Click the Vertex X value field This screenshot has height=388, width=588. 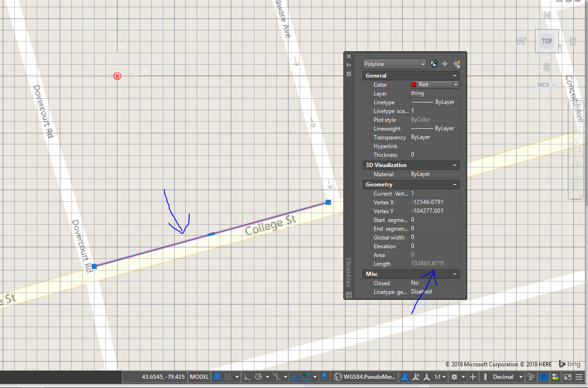tap(433, 202)
